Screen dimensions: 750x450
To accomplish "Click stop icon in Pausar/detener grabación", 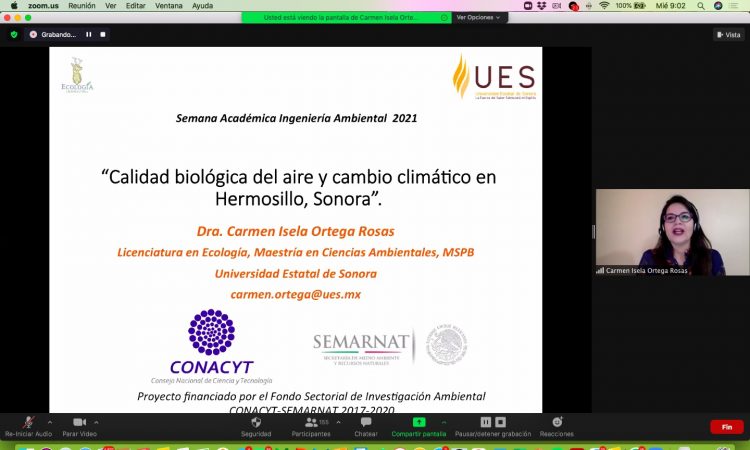I will [x=500, y=422].
